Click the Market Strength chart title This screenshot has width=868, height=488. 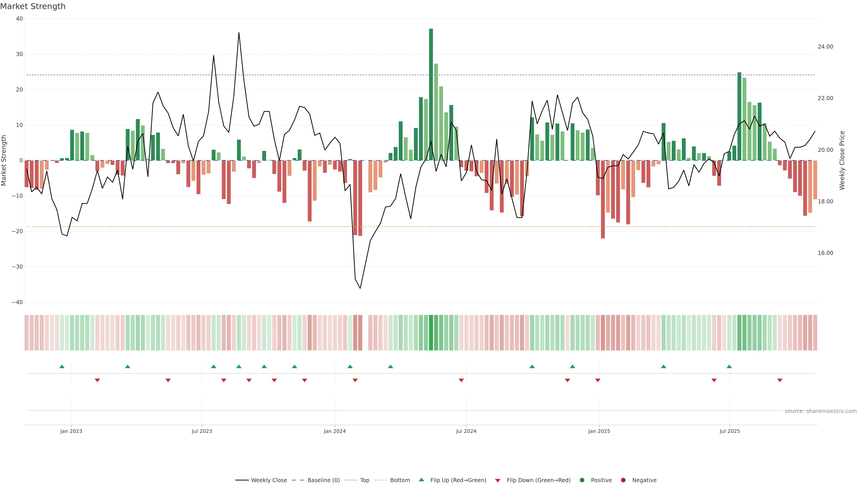click(x=33, y=6)
